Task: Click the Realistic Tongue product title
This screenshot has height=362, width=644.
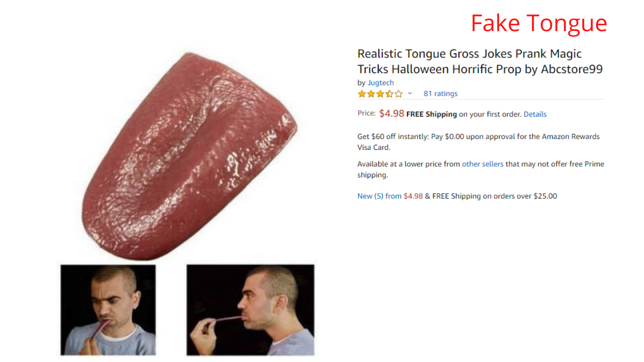Action: pos(480,61)
